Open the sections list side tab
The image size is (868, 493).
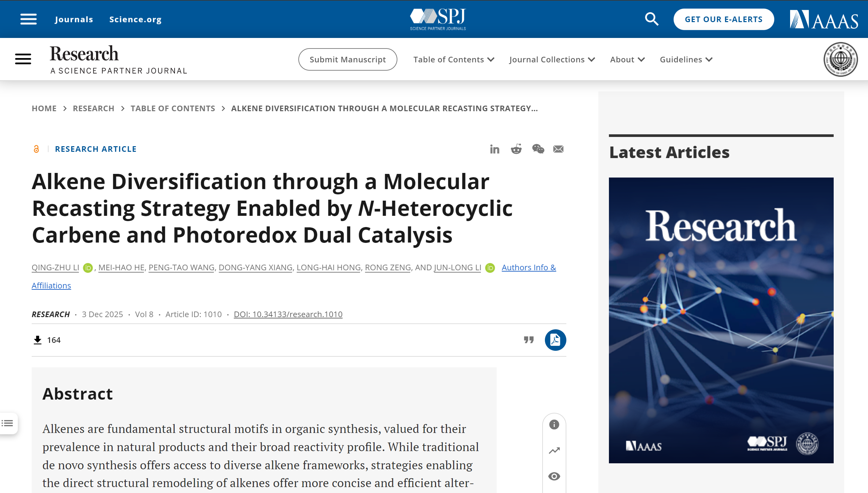click(8, 423)
